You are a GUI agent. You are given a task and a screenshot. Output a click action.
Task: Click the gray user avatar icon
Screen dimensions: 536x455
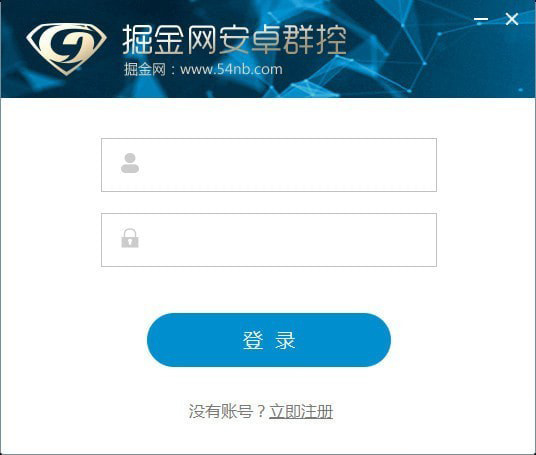click(130, 163)
